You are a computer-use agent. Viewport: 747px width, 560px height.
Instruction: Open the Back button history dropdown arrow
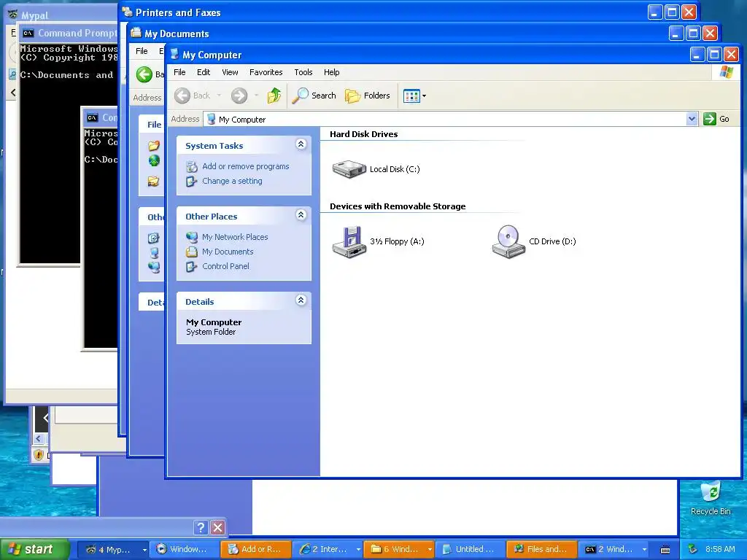click(x=219, y=96)
